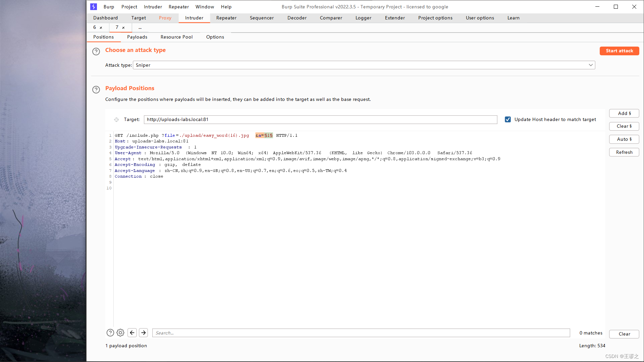Switch to the Extender tab
The image size is (644, 362).
pyautogui.click(x=395, y=18)
